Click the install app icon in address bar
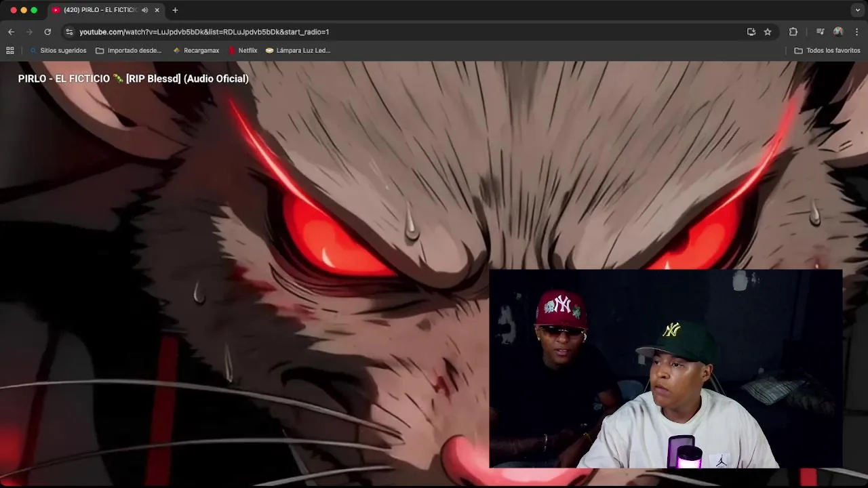 tap(751, 32)
